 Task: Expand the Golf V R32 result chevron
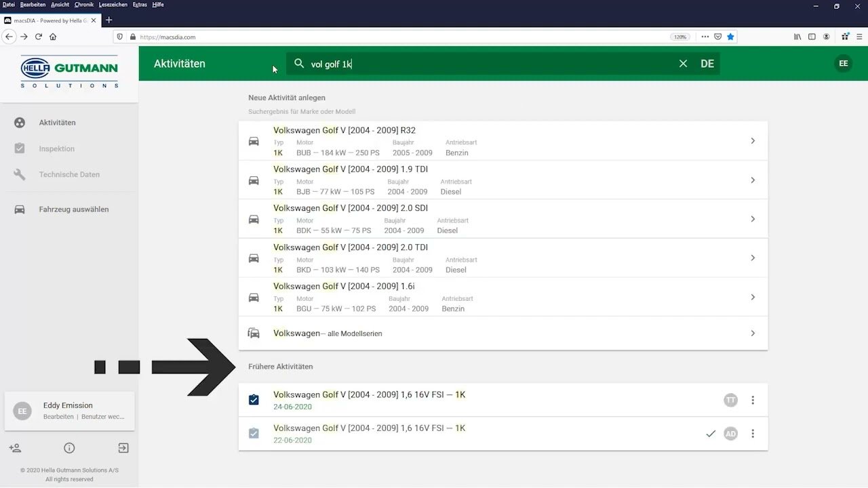753,141
